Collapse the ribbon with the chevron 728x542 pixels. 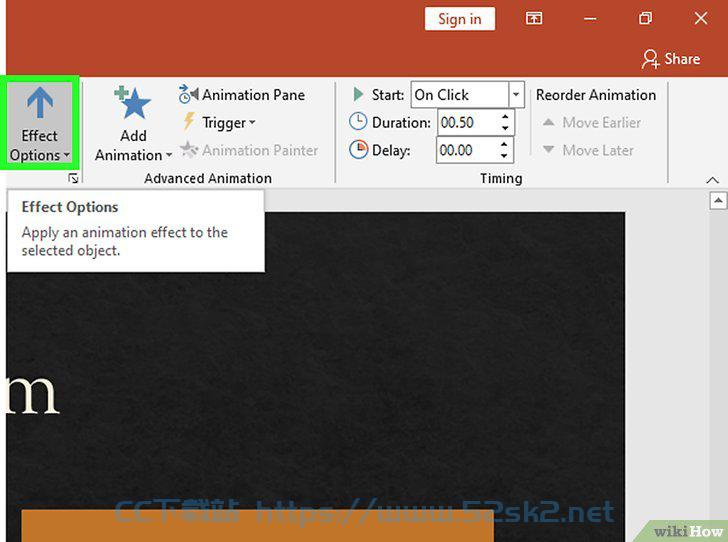[712, 180]
